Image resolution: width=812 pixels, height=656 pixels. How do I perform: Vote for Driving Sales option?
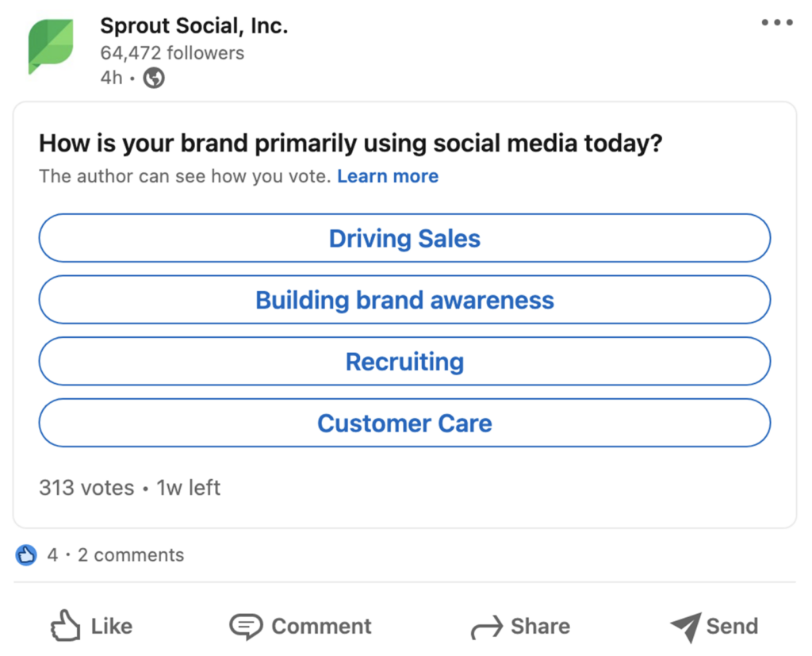tap(404, 238)
